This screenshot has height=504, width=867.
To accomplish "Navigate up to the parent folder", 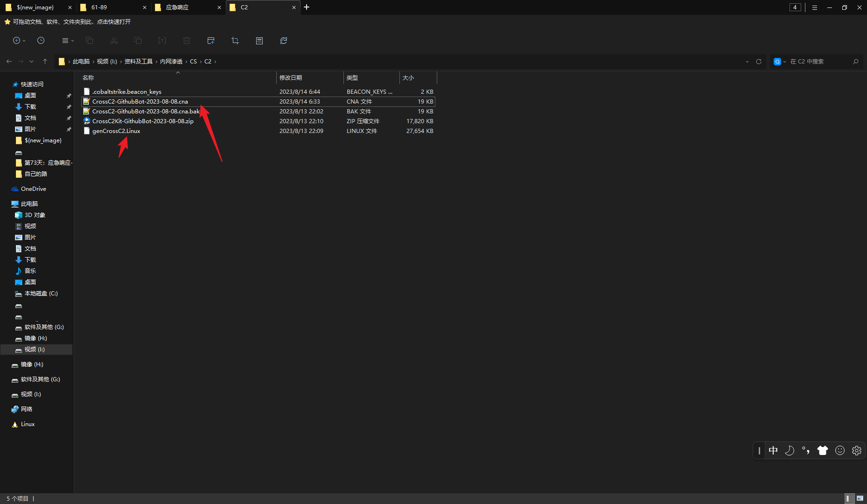I will pyautogui.click(x=45, y=61).
